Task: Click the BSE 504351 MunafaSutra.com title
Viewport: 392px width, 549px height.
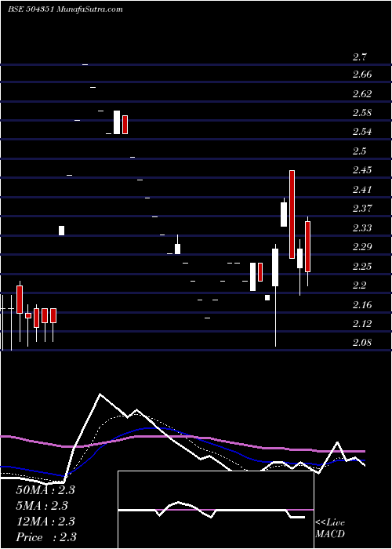Action: 65,9
